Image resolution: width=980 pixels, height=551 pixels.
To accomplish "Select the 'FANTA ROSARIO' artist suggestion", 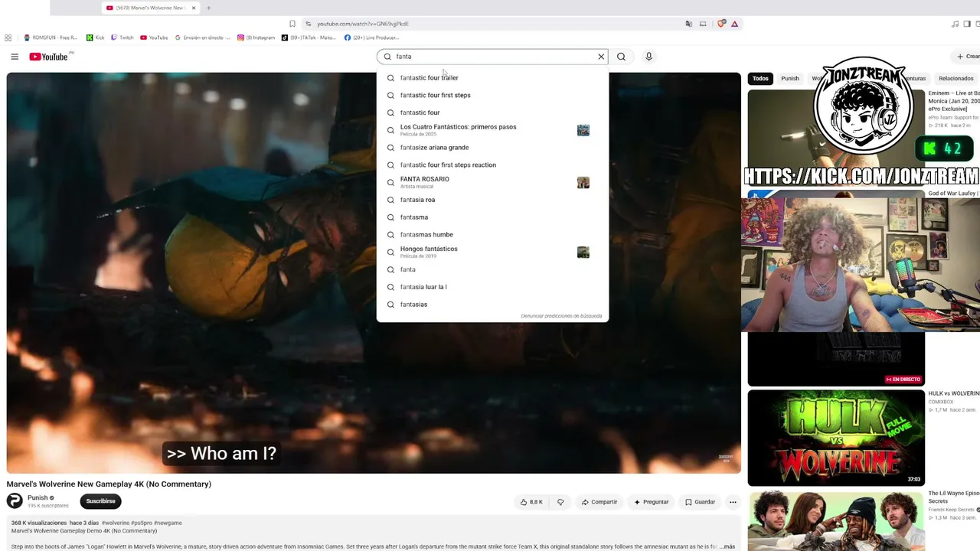I will point(492,182).
